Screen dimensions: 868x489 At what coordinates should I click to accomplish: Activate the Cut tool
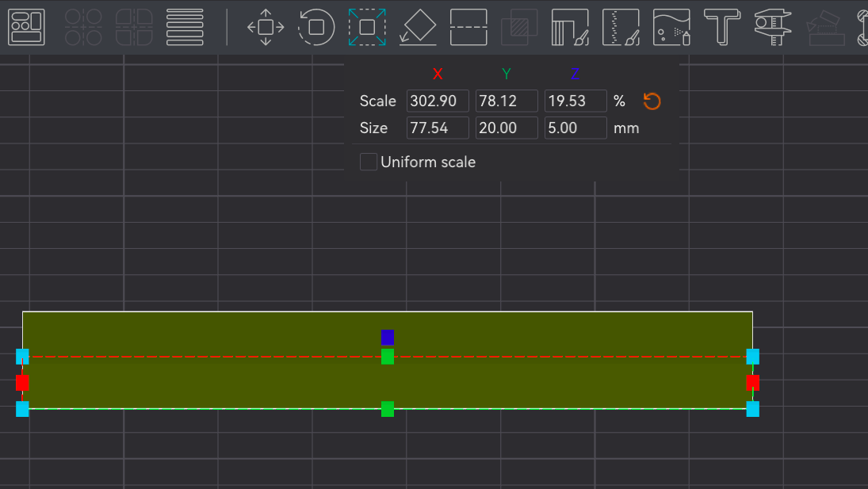468,27
